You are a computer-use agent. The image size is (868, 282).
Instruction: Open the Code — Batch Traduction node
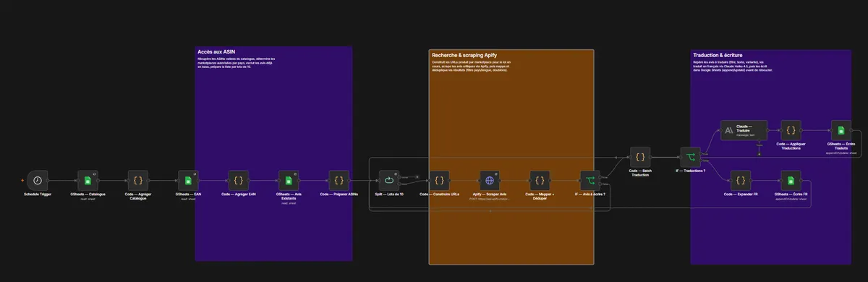[x=640, y=156]
